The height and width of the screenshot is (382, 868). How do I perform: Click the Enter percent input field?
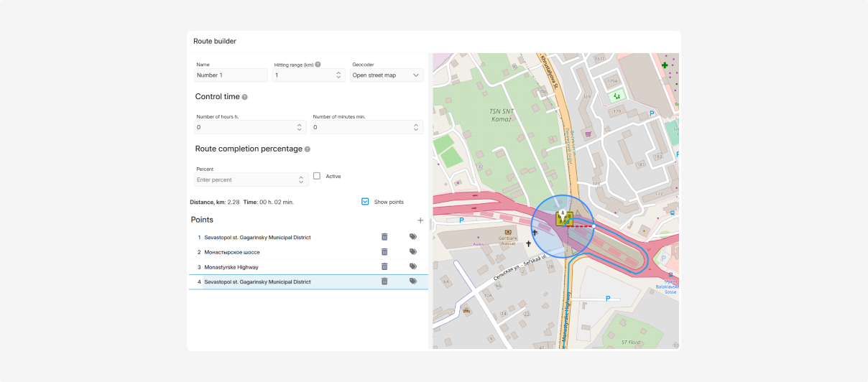244,180
